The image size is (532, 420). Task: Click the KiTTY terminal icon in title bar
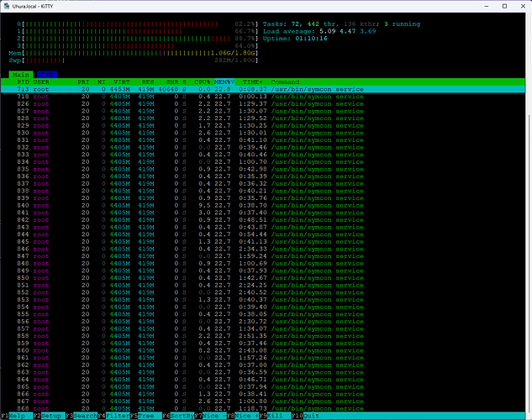(x=7, y=6)
